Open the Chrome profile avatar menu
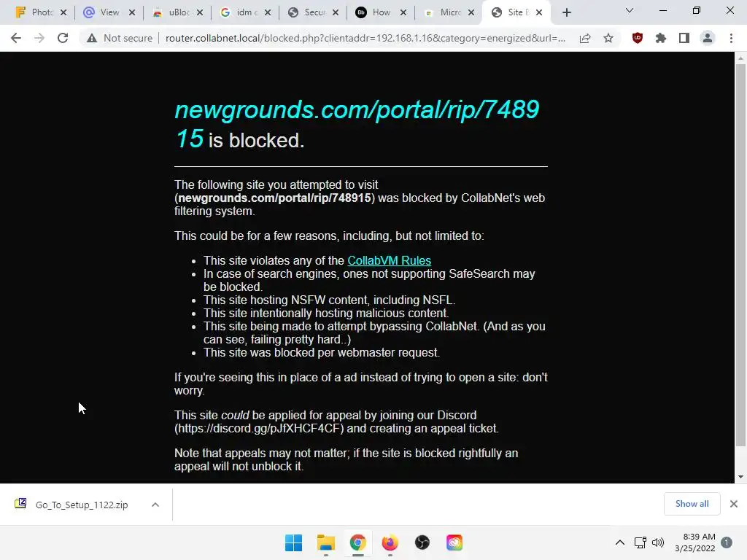 [708, 38]
